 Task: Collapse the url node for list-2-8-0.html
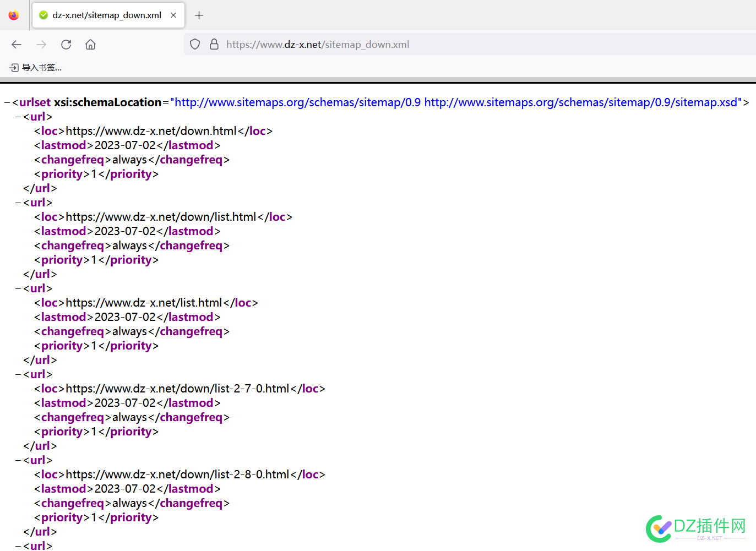tap(18, 461)
